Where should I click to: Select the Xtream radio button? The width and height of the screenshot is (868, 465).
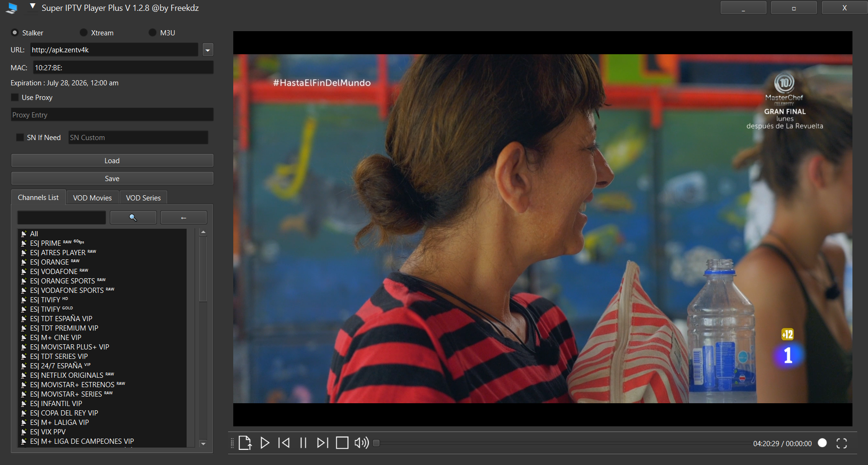tap(83, 33)
